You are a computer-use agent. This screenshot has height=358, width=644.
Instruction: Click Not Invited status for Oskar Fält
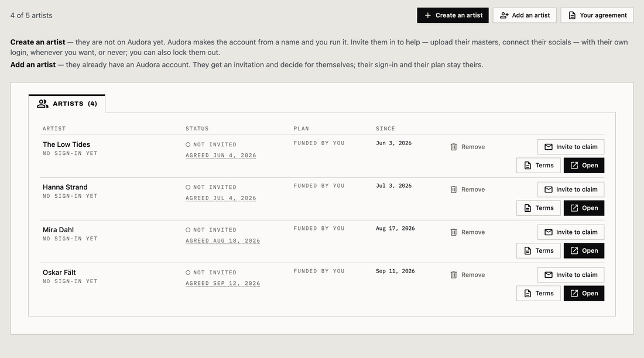(x=211, y=273)
